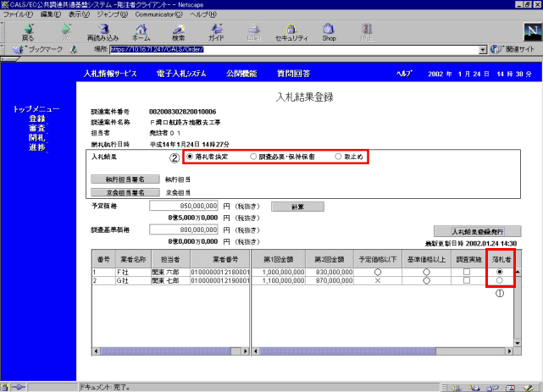Open the Related Sites (関連サイト) button

click(x=513, y=49)
